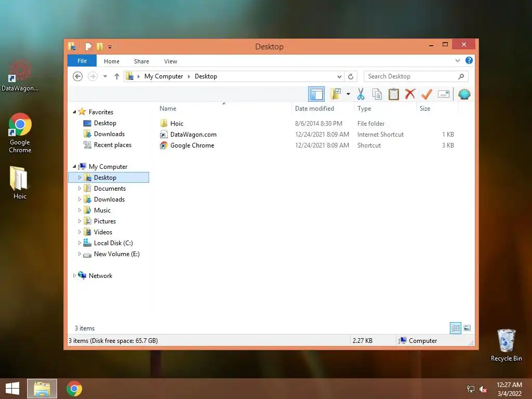Click the Paste clipboard icon
The image size is (532, 399).
394,94
